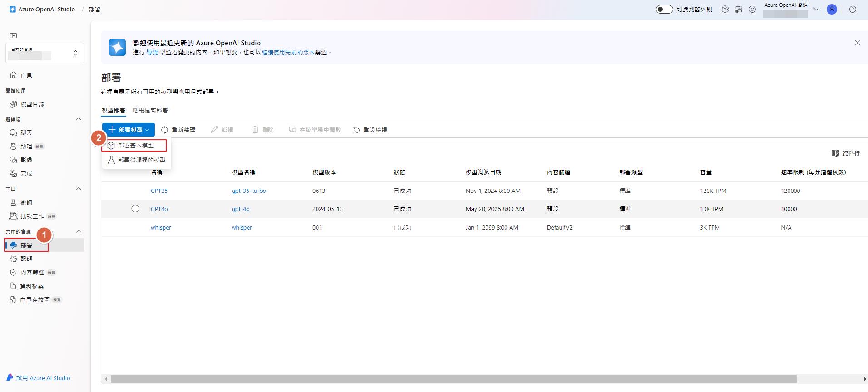Click the Edit (編輯) toolbar button
The height and width of the screenshot is (392, 868).
click(222, 130)
